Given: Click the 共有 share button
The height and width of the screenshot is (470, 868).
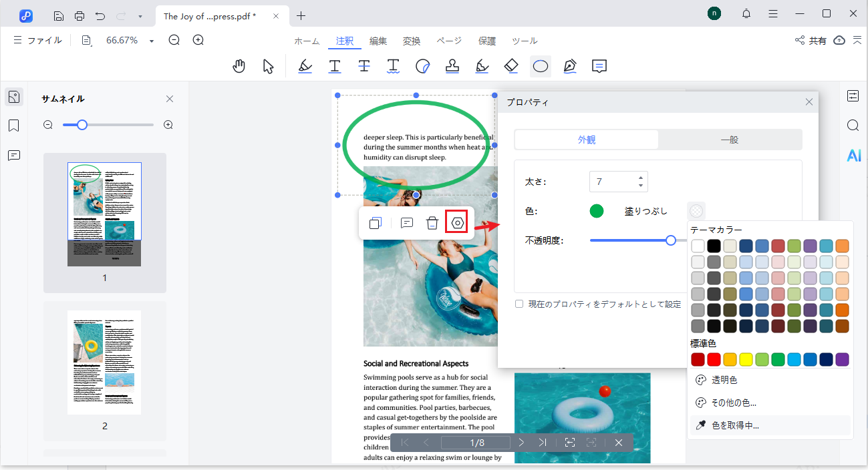Looking at the screenshot, I should [811, 41].
